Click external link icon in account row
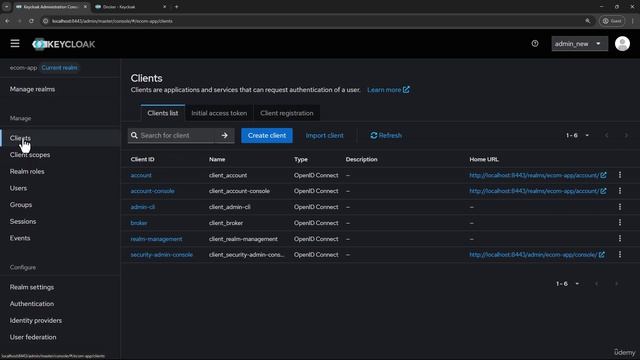 (x=603, y=175)
